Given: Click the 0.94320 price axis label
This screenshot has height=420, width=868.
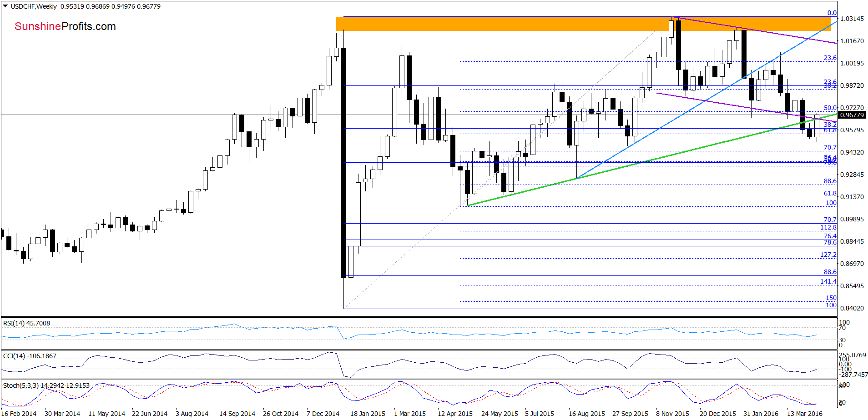Looking at the screenshot, I should pos(852,152).
